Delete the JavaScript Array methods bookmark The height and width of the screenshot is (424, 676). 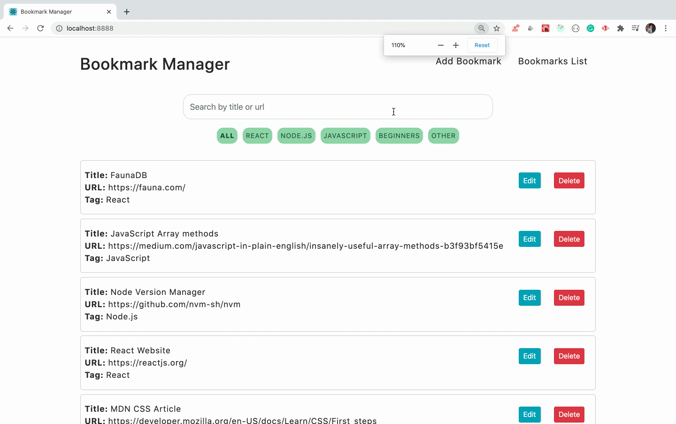569,239
